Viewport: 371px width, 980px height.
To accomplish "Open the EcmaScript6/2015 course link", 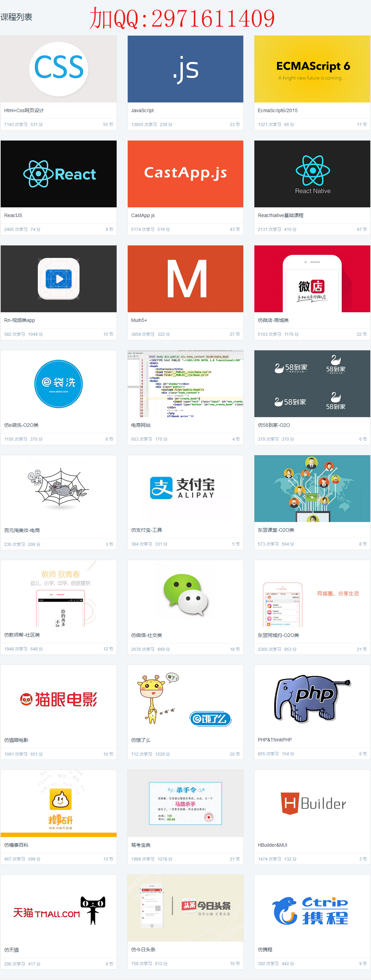I will pos(278,110).
